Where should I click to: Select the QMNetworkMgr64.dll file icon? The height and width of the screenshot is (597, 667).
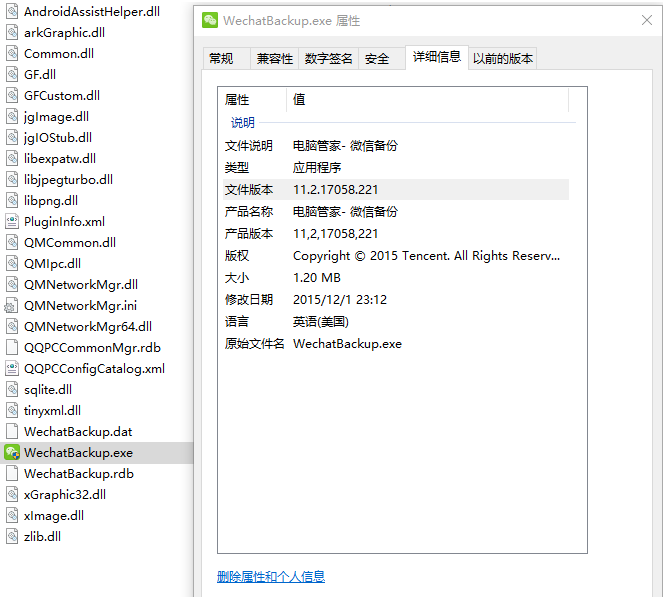(x=12, y=326)
